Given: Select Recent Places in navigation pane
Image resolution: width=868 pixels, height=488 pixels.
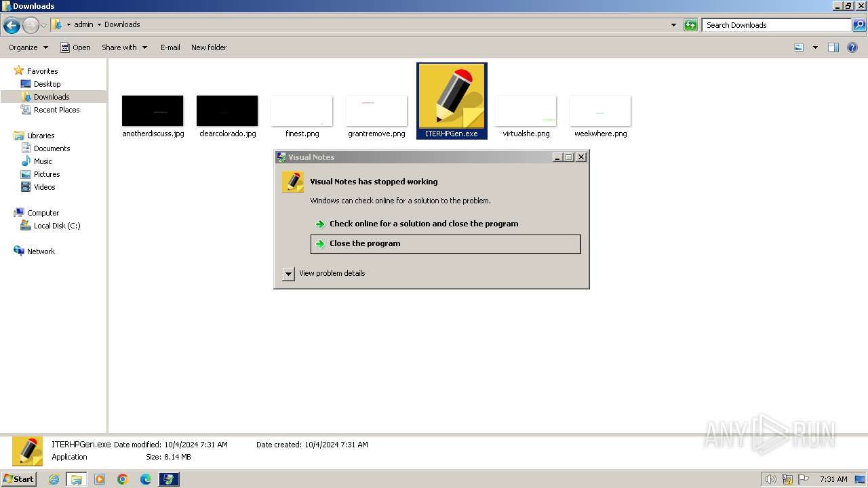Looking at the screenshot, I should [56, 110].
